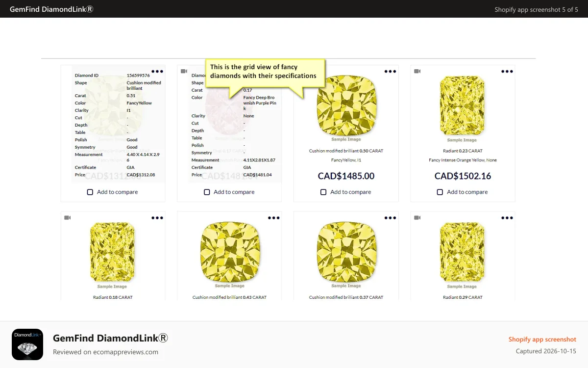588x368 pixels.
Task: Click 'Shopify app screenshot 5 of 5' header text
Action: 536,9
